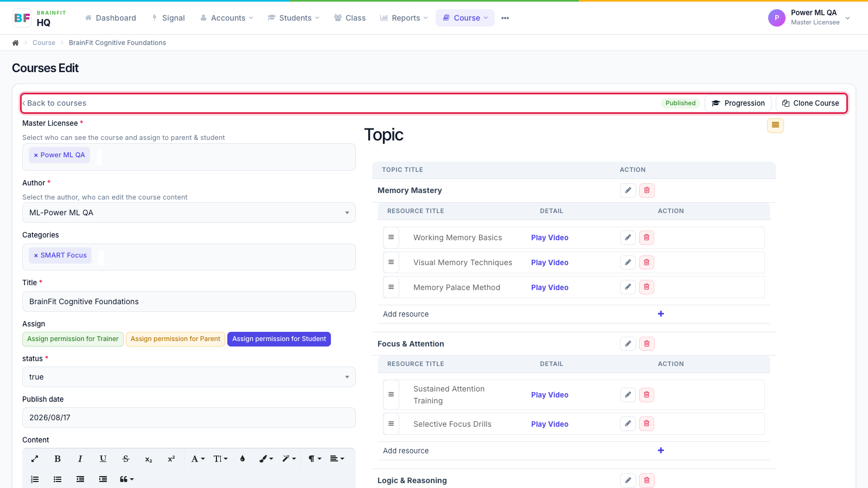
Task: Insert an ordered list in the editor
Action: (35, 479)
